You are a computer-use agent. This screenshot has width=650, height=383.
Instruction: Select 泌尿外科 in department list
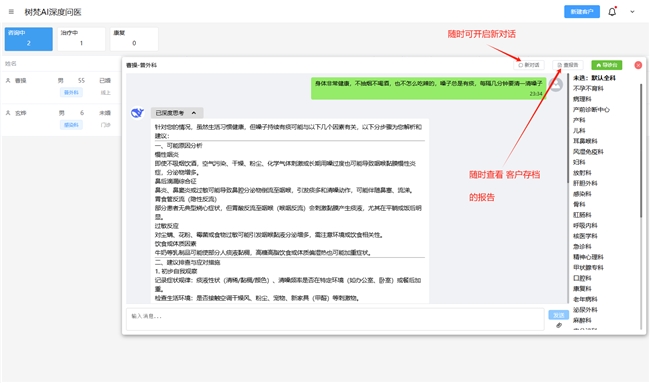pos(585,310)
